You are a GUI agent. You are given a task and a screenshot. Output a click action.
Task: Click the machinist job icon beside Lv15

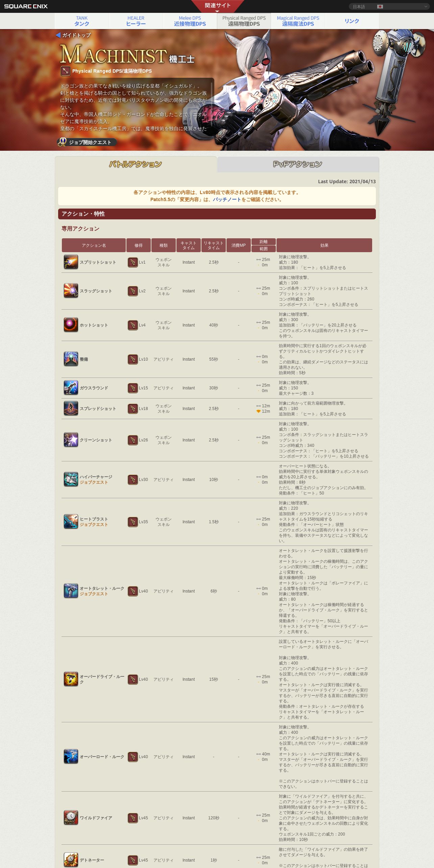point(133,388)
